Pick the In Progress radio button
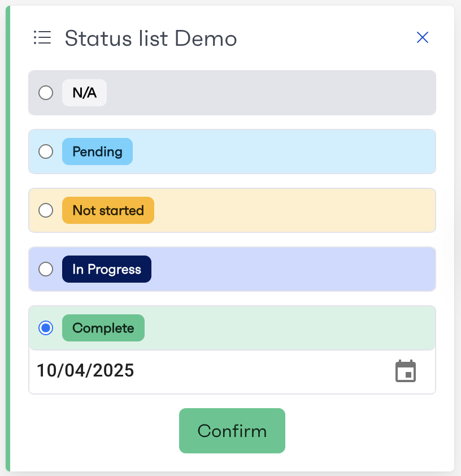The image size is (461, 476). [46, 269]
